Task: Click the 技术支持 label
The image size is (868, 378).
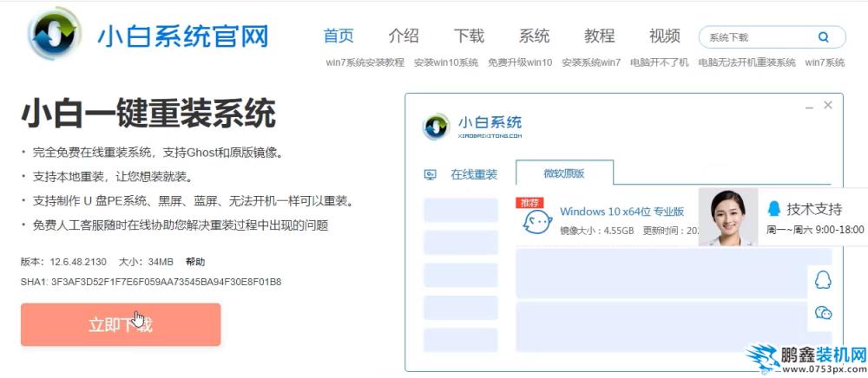Action: [814, 209]
